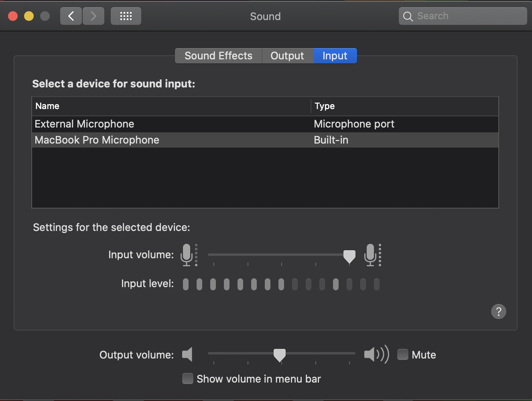Image resolution: width=532 pixels, height=401 pixels.
Task: Click the help question mark button
Action: [498, 312]
